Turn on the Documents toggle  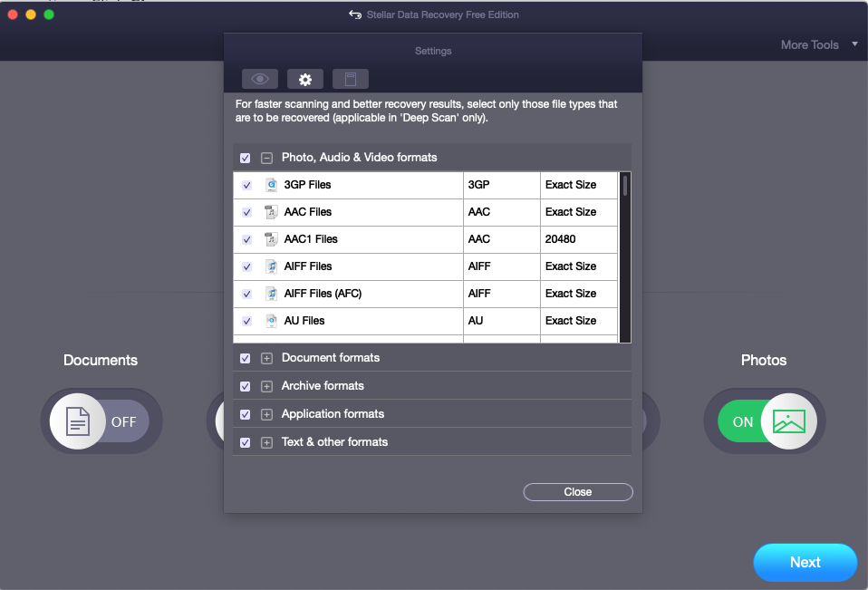point(101,421)
